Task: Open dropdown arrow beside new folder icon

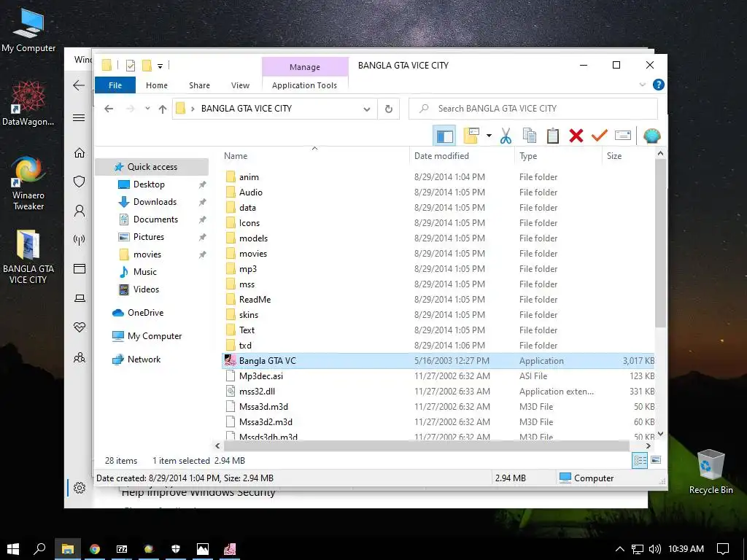Action: click(489, 136)
